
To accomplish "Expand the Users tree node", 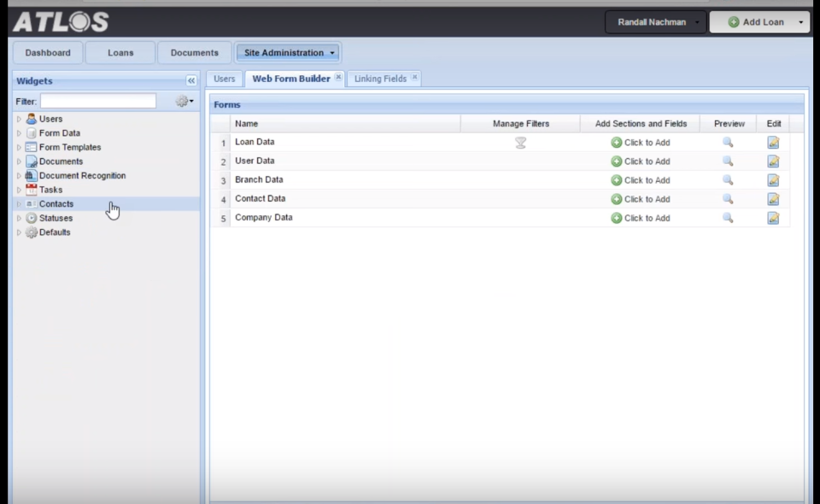I will 19,120.
